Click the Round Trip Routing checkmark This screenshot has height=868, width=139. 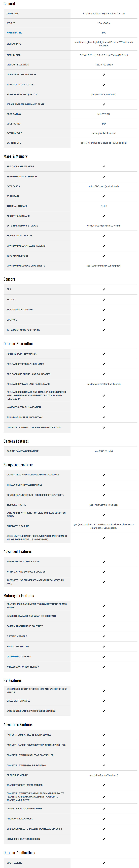104,646
